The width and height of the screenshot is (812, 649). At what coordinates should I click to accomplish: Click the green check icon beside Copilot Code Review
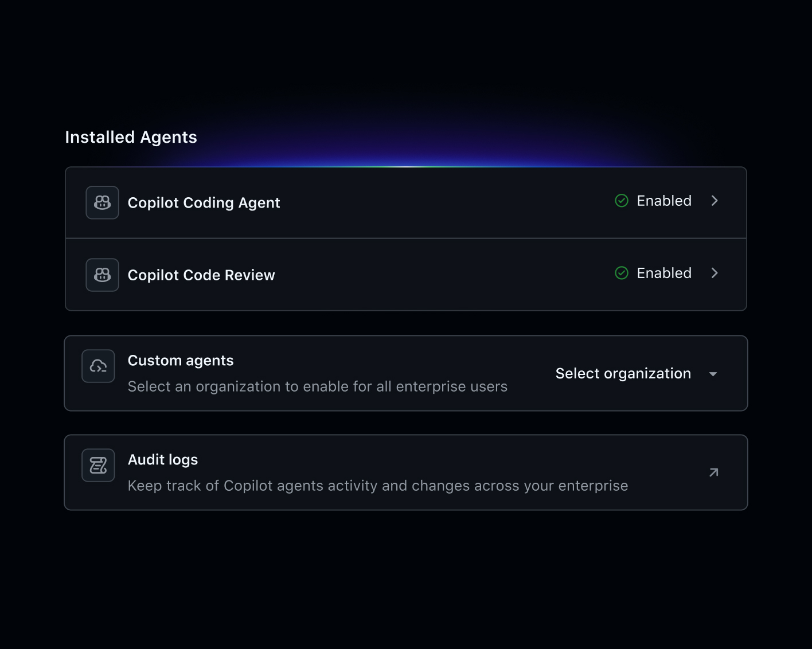click(x=621, y=273)
